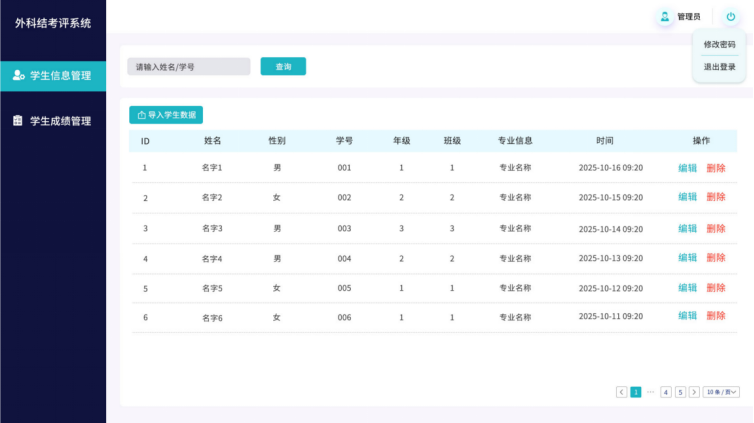Click the administrator avatar icon
Viewport: 754px width, 423px height.
click(664, 17)
